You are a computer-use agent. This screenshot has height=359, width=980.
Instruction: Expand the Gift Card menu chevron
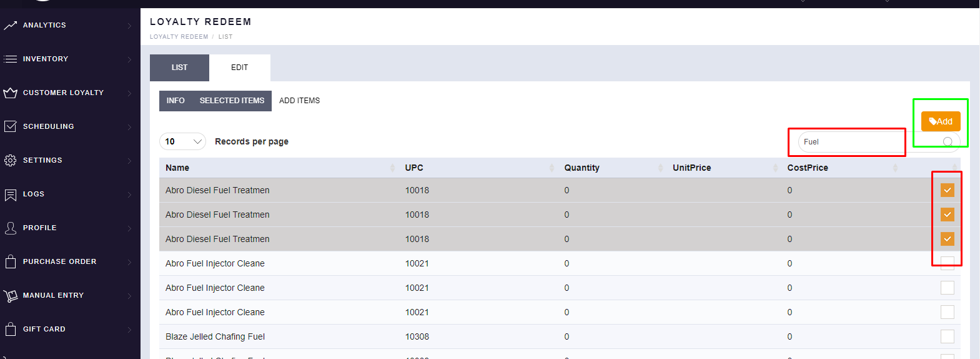click(x=129, y=330)
